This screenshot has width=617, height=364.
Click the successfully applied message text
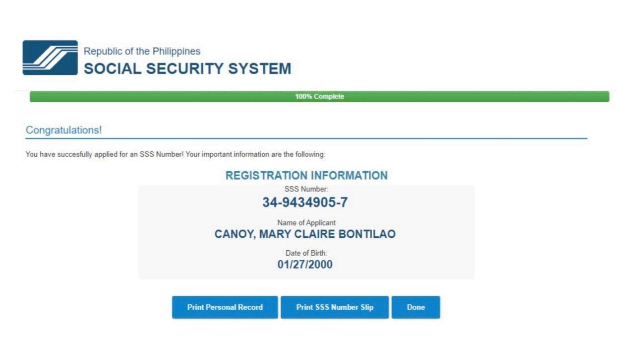175,154
